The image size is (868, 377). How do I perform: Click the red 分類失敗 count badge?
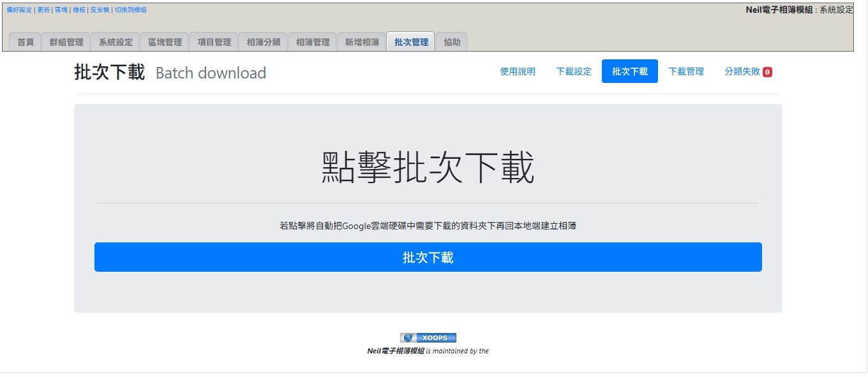pyautogui.click(x=767, y=72)
